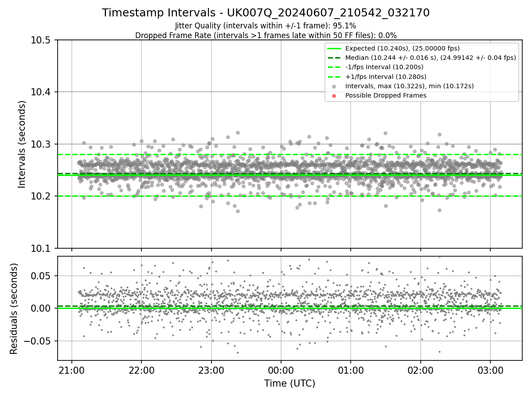Click the 'Intervals (seconds)' y-axis label
The image size is (532, 399).
click(22, 144)
